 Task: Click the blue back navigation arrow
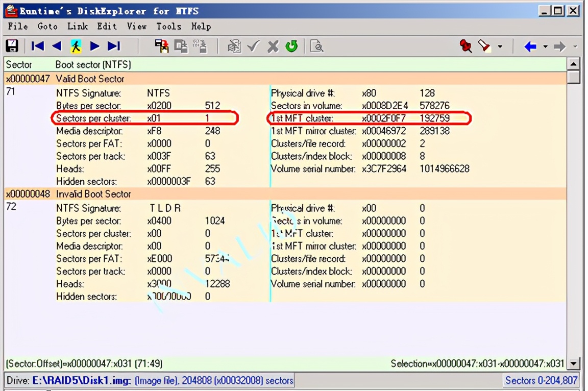(x=530, y=46)
